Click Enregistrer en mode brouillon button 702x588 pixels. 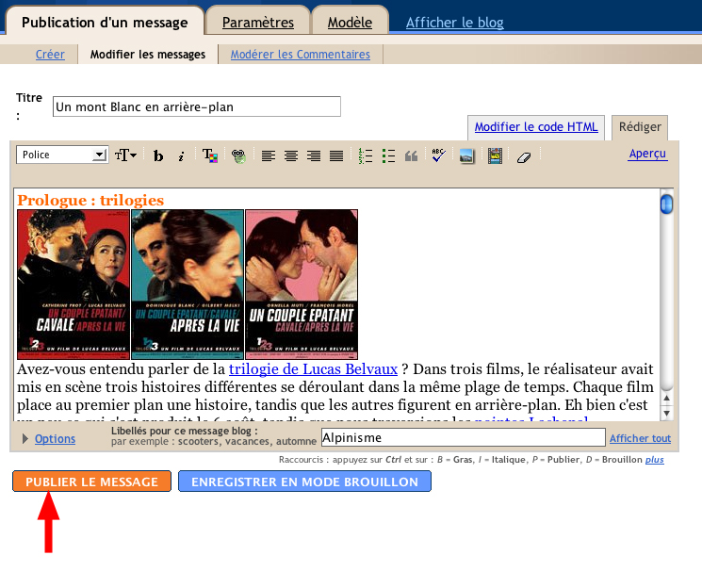click(x=304, y=482)
